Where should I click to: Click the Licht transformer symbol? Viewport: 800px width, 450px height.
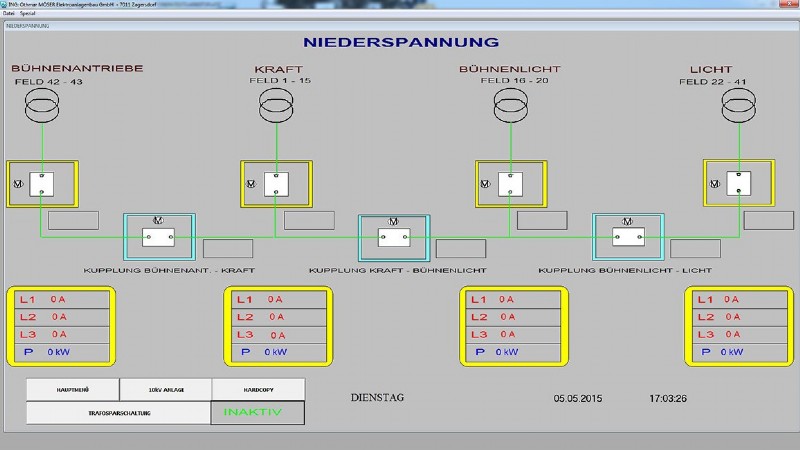click(x=739, y=104)
